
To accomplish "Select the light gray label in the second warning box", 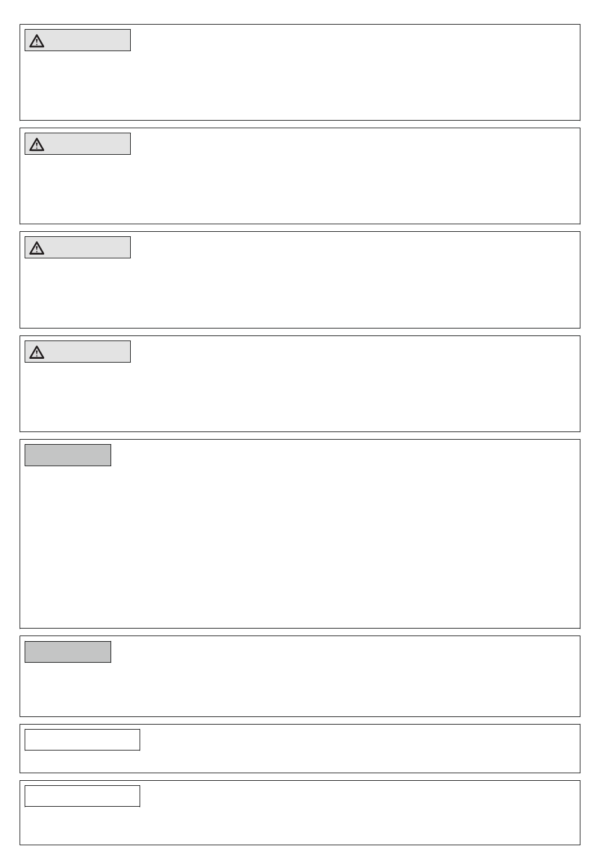I will coord(78,143).
